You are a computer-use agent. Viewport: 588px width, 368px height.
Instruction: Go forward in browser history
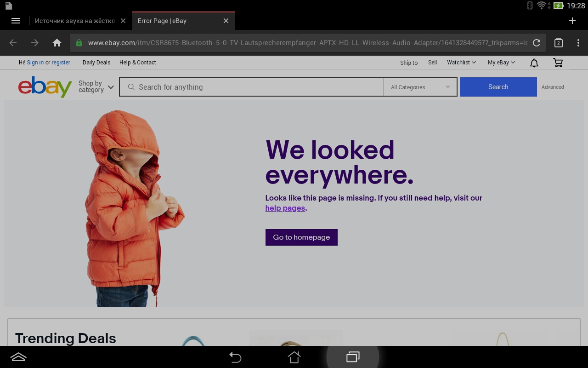pos(35,43)
